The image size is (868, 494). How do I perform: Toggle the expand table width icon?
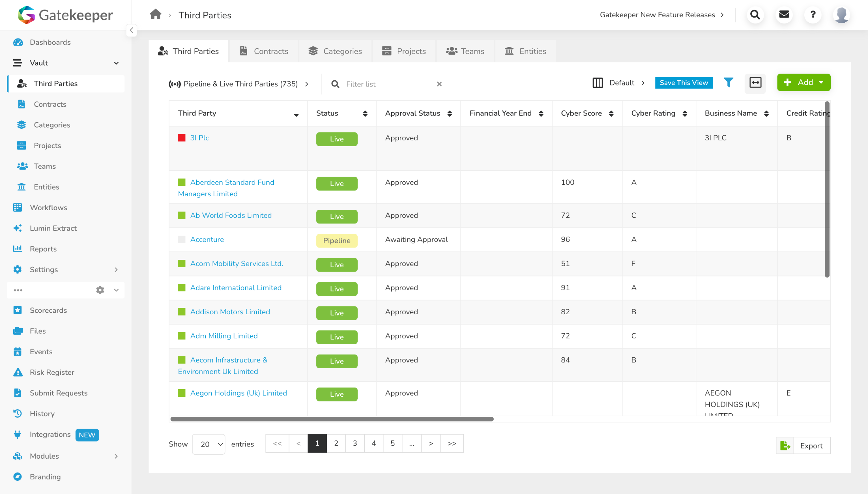[x=755, y=82]
